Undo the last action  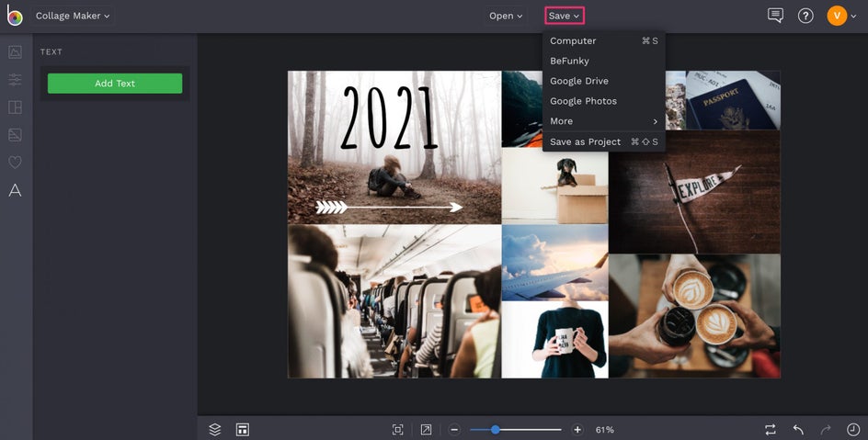(798, 430)
